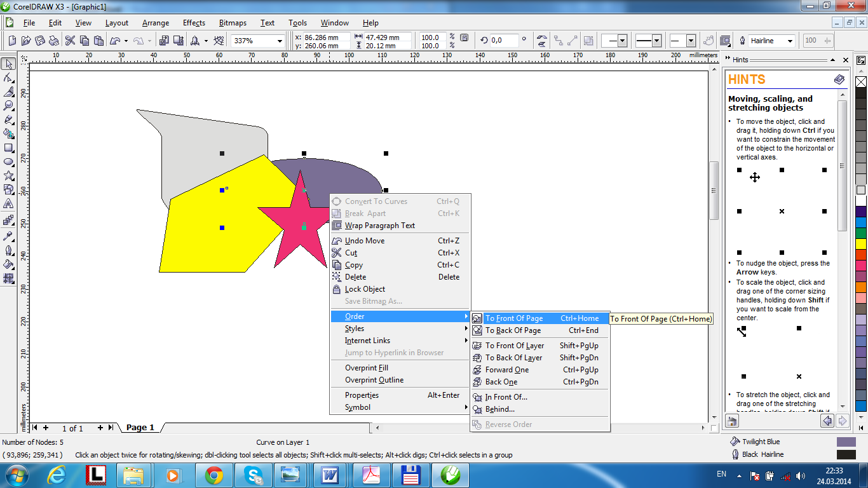This screenshot has height=488, width=868.
Task: Toggle Overprint Fill option
Action: pyautogui.click(x=400, y=368)
